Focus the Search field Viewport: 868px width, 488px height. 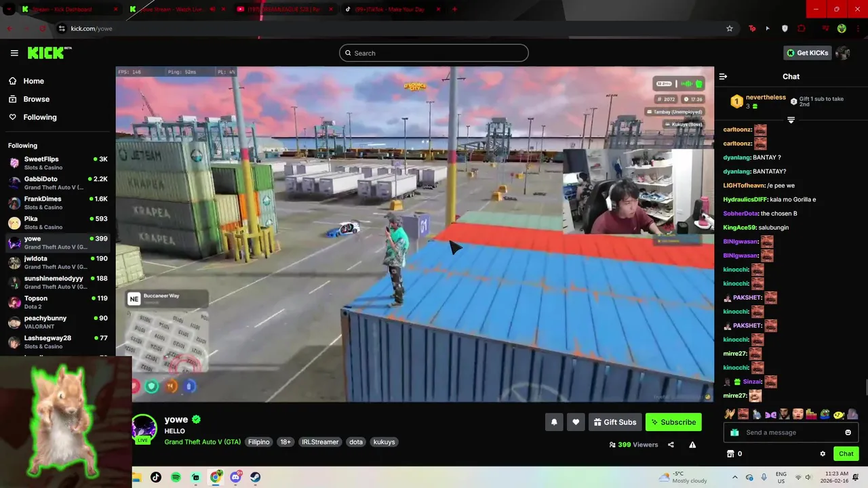[x=434, y=53]
